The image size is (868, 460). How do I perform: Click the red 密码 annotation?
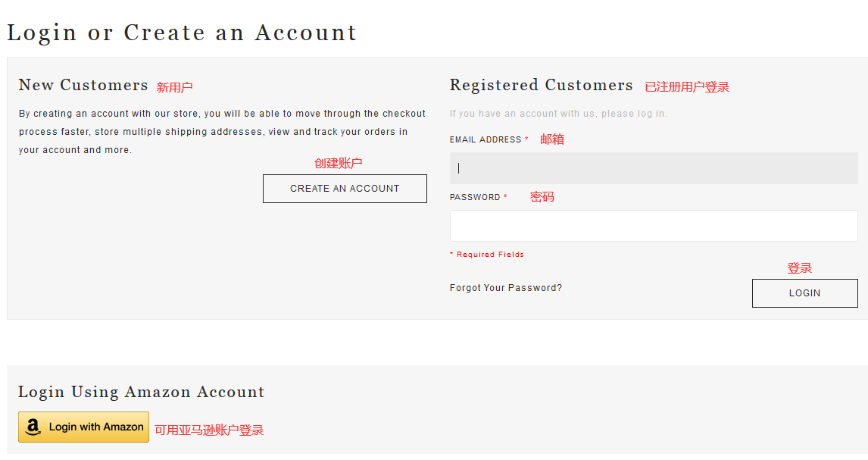[542, 197]
